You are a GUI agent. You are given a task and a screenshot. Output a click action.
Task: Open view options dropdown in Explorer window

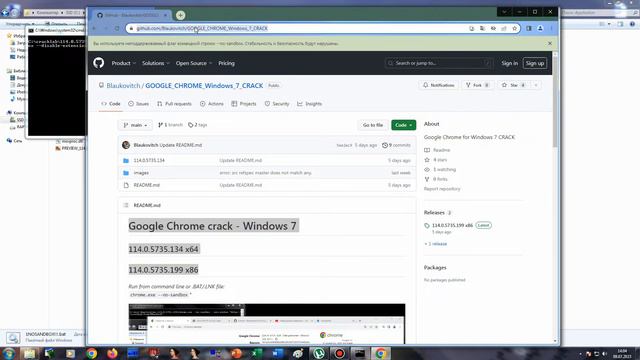[x=609, y=24]
